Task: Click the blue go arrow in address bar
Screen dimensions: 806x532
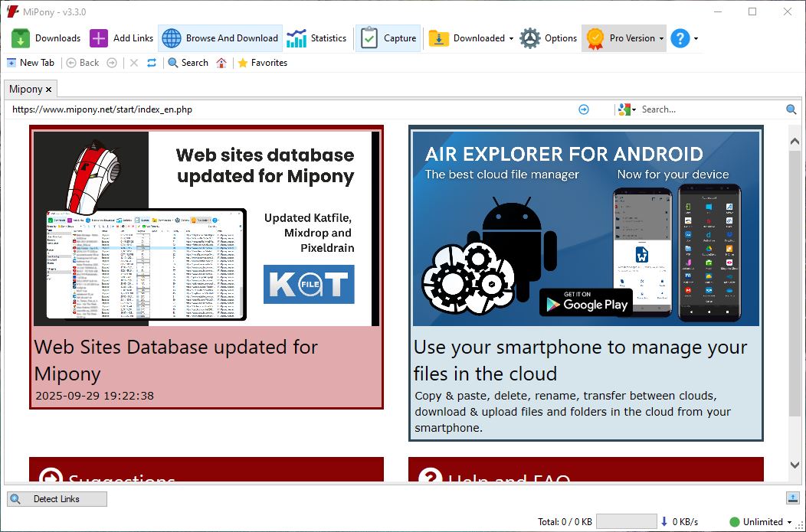Action: click(584, 109)
